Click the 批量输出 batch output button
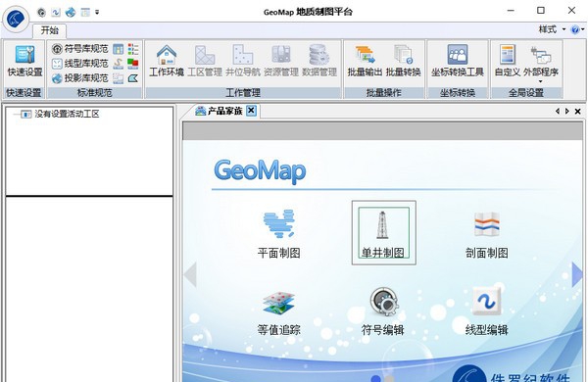Screen dimensions: 588x382 (x=365, y=61)
